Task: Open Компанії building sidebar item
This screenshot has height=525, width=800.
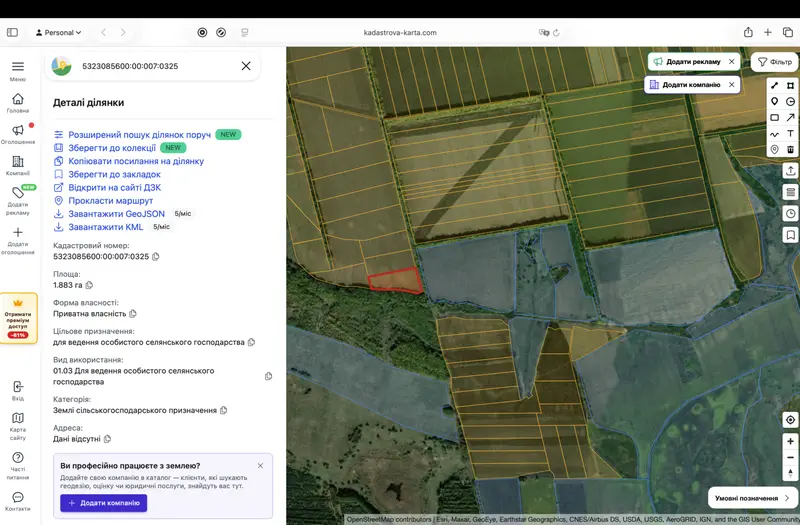Action: pos(18,161)
